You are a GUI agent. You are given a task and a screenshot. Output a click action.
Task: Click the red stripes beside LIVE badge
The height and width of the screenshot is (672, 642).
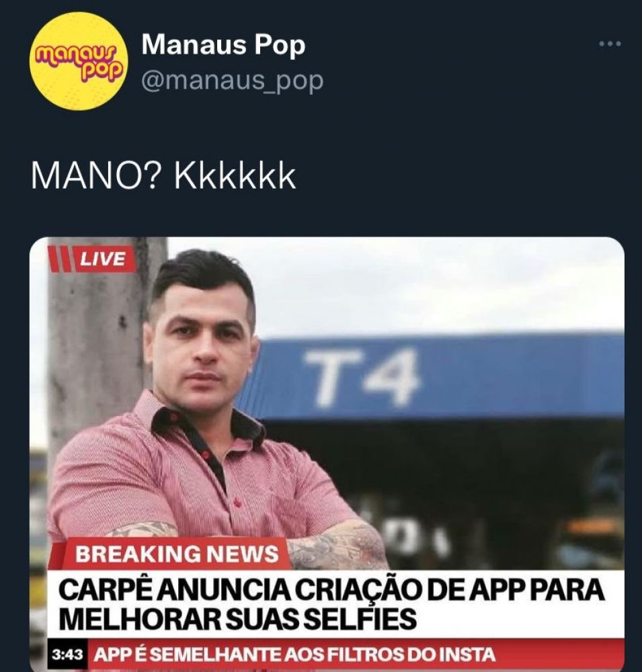pos(60,259)
